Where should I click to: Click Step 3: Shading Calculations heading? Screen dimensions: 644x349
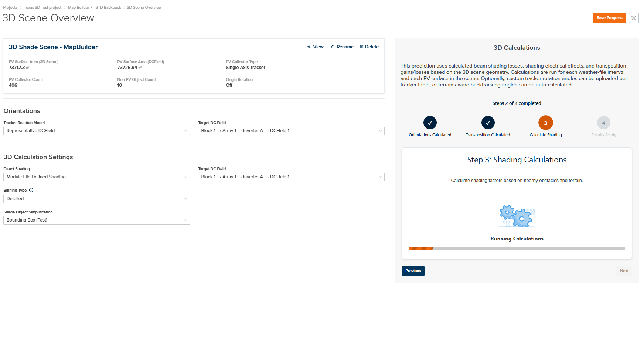[x=517, y=160]
